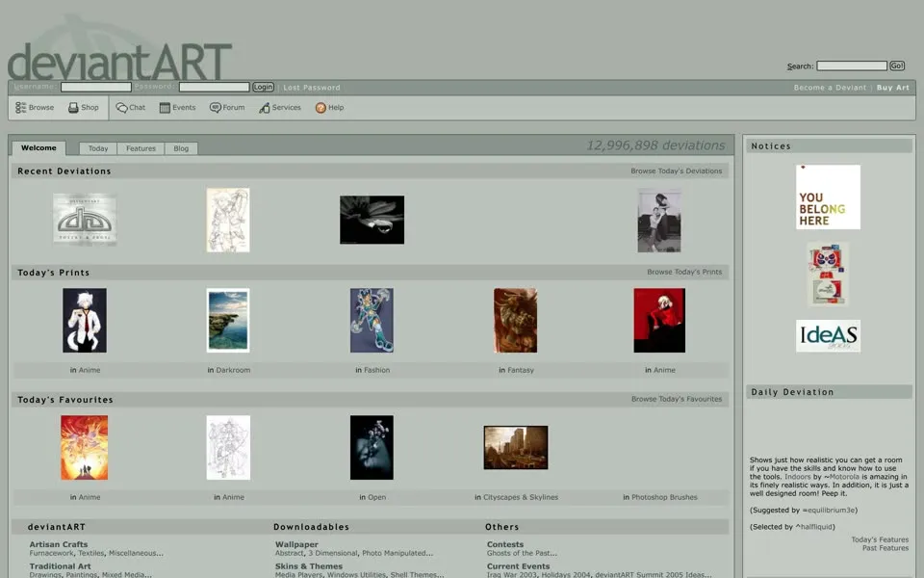Open the Traditional Art category
This screenshot has height=578, width=924.
point(60,566)
